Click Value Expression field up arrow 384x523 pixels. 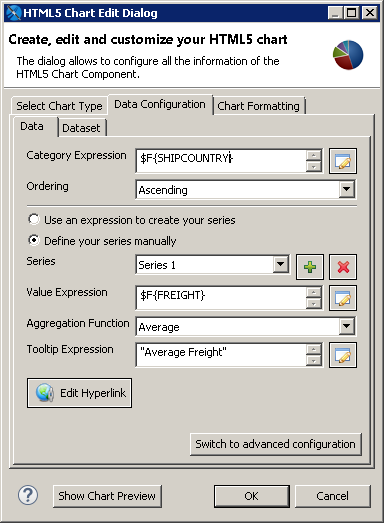(314, 292)
